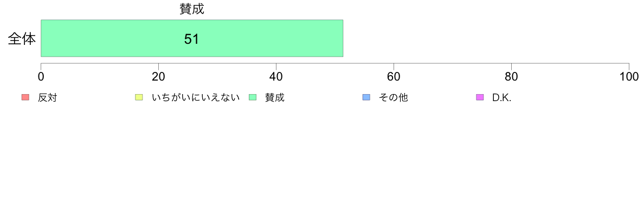This screenshot has width=644, height=199.
Task: Select the 賛成 legend label text
Action: (x=274, y=98)
